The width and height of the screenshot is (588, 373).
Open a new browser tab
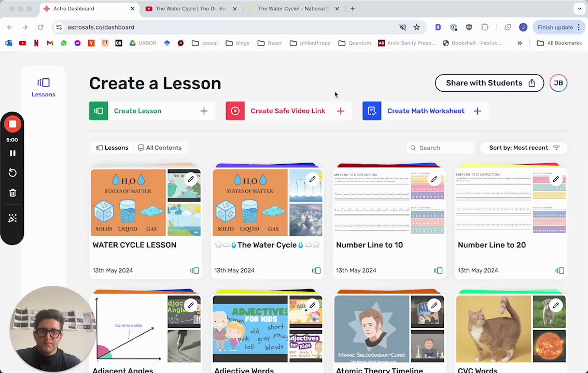[353, 9]
